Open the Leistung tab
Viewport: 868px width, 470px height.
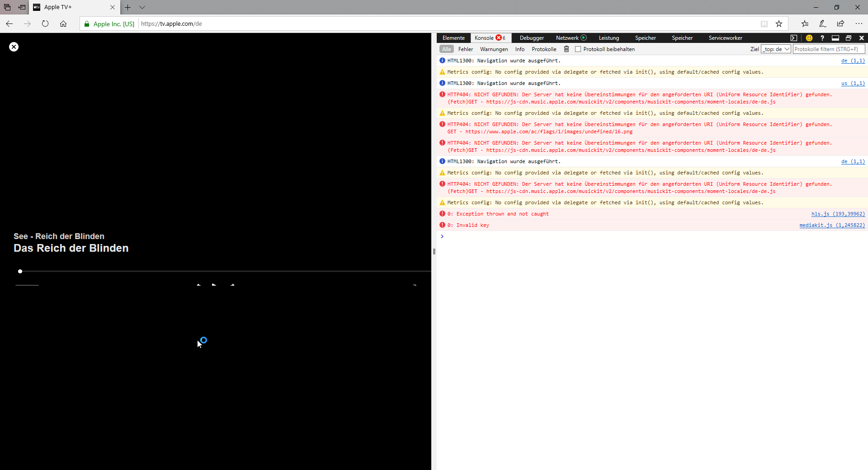coord(609,38)
